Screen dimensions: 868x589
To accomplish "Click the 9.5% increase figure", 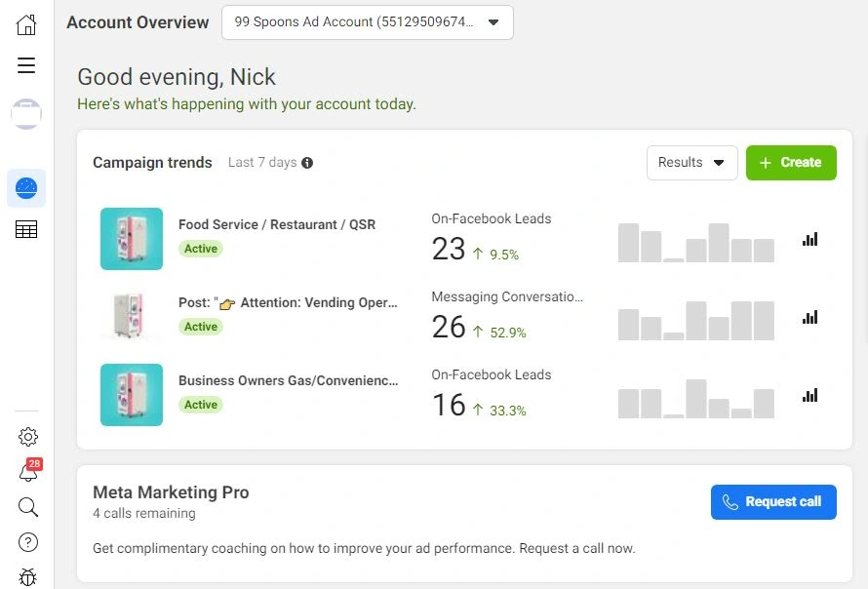I will pyautogui.click(x=504, y=255).
